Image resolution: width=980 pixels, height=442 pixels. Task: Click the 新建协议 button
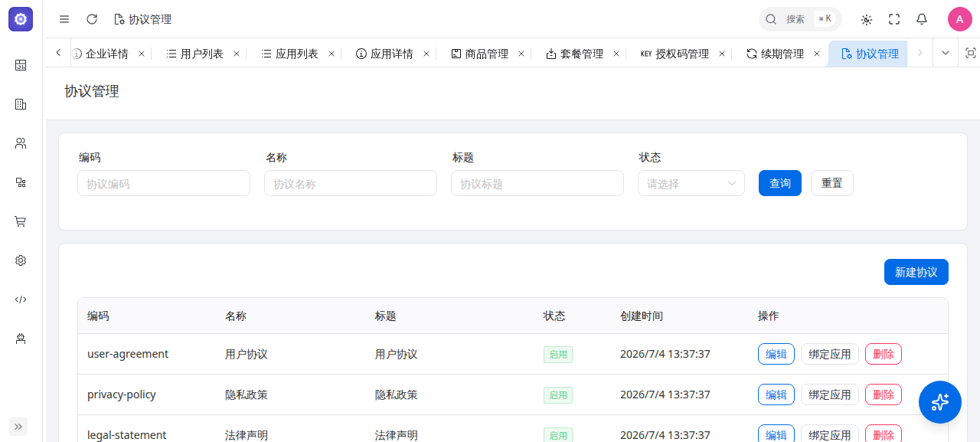[916, 272]
